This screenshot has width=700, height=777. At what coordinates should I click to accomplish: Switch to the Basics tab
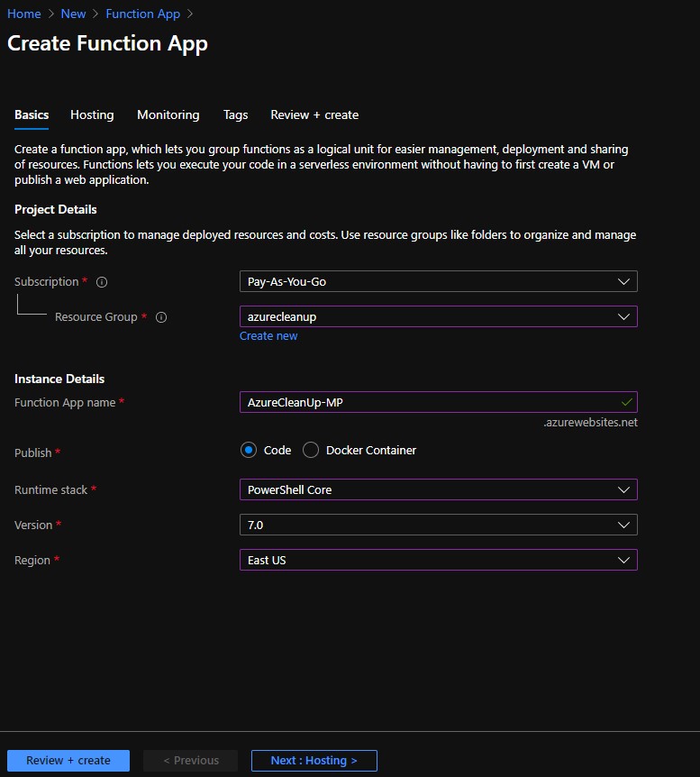pyautogui.click(x=32, y=115)
